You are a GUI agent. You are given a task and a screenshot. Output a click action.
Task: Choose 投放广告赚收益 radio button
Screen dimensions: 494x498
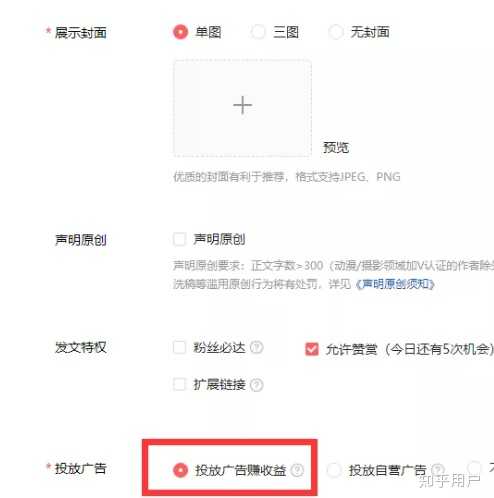point(180,470)
